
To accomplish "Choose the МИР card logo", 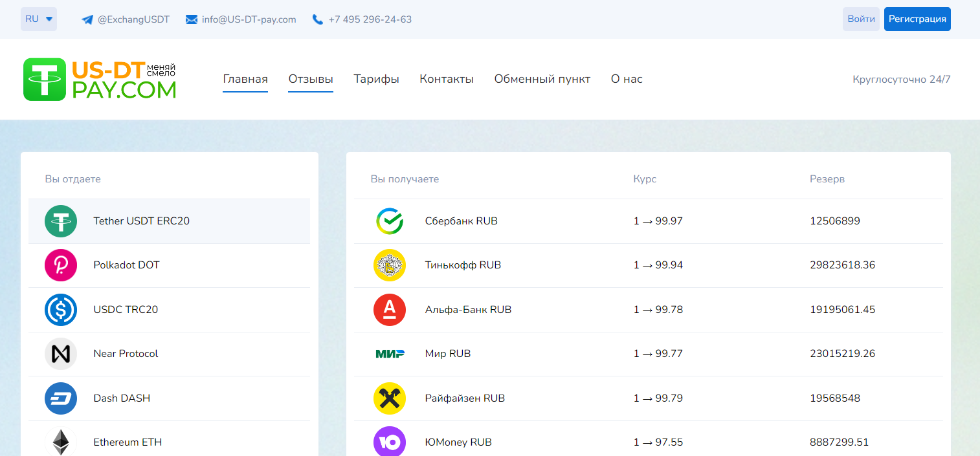I will click(x=390, y=354).
